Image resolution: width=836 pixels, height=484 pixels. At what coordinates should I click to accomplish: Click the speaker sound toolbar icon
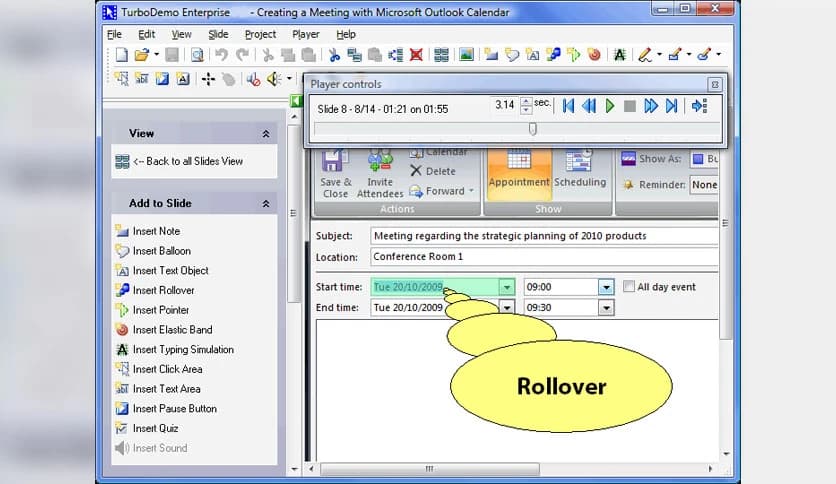[274, 79]
